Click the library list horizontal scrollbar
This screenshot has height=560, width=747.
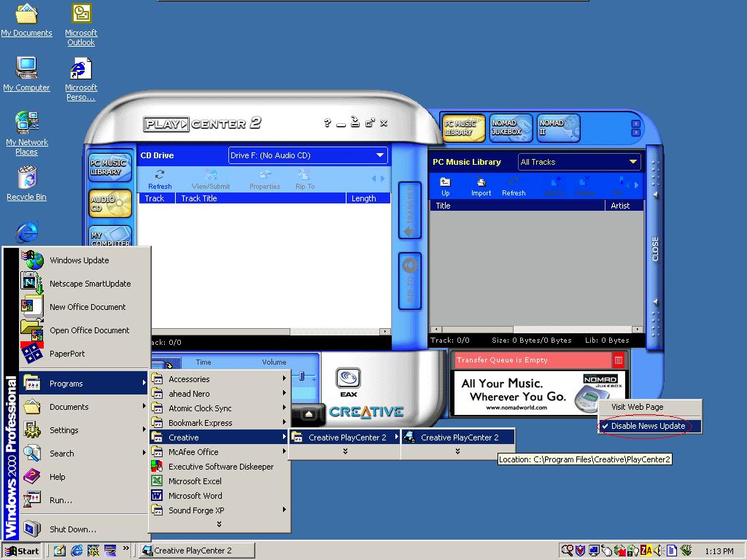tap(536, 330)
